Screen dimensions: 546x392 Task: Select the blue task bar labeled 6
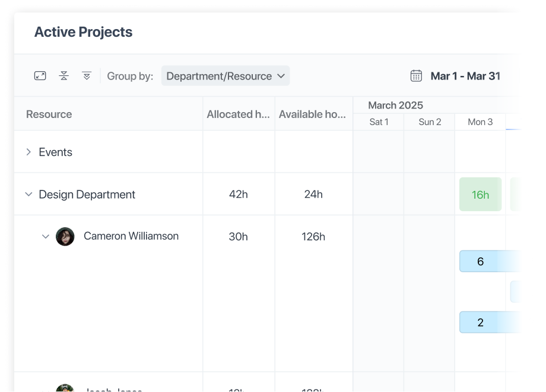click(481, 262)
